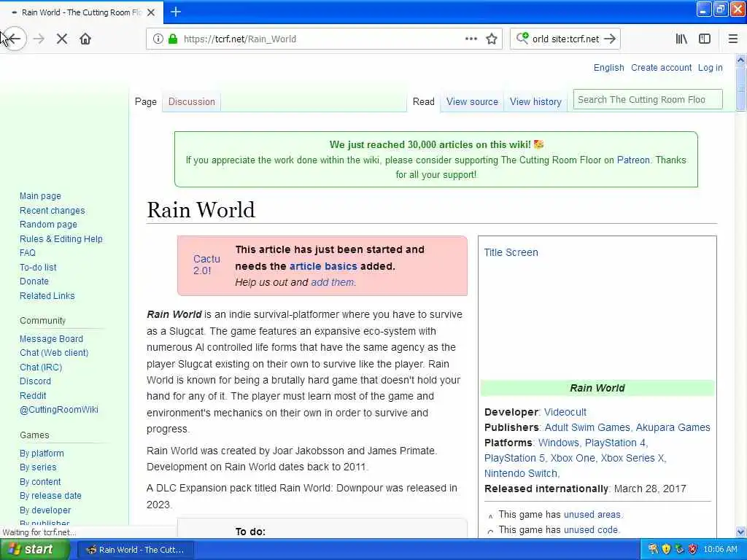Image resolution: width=747 pixels, height=560 pixels.
Task: Open the Windows start button
Action: (x=34, y=549)
